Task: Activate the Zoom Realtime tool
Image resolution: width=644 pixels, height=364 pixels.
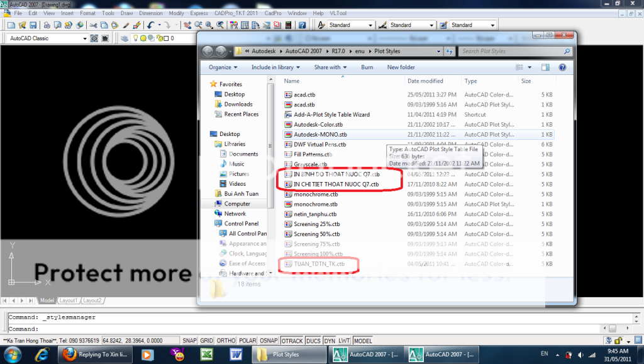Action: (198, 25)
